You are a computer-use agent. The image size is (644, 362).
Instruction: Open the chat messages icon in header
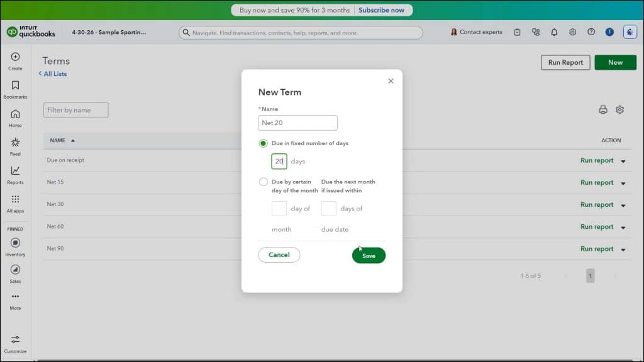point(536,32)
